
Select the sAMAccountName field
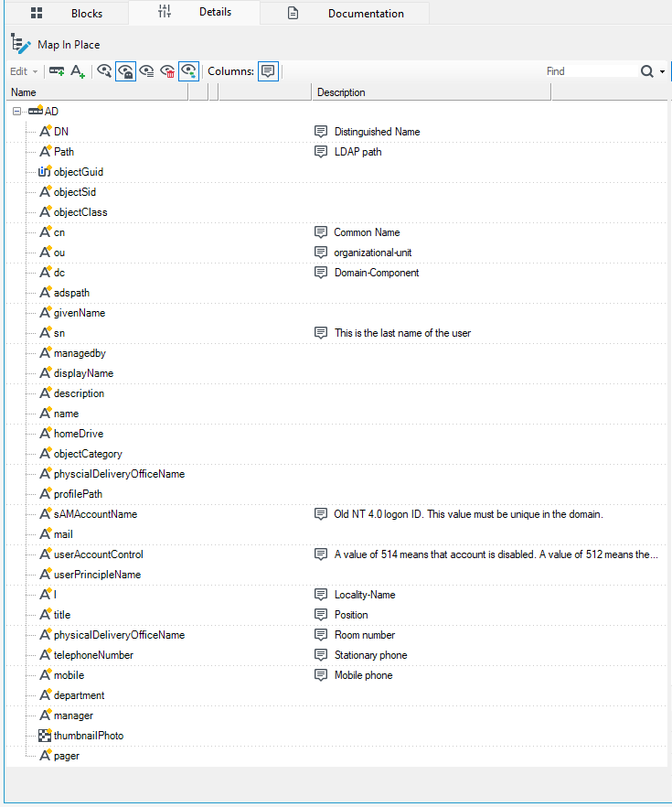pos(96,514)
